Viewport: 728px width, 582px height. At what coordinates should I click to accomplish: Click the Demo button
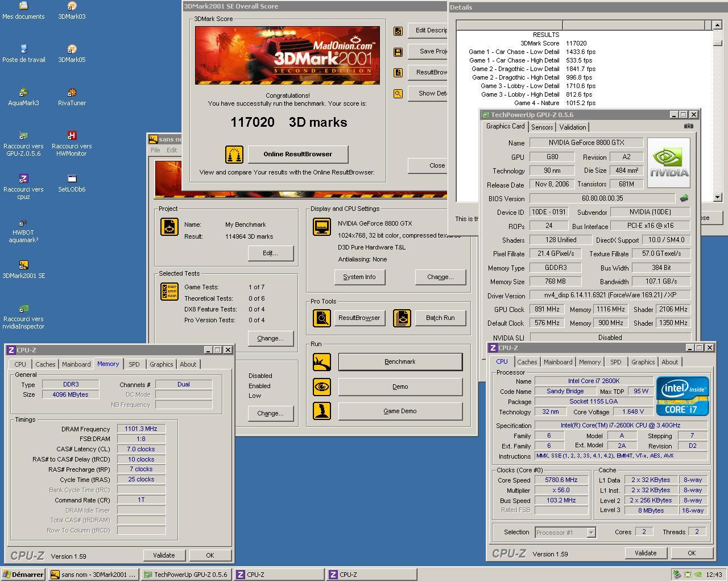click(x=400, y=386)
